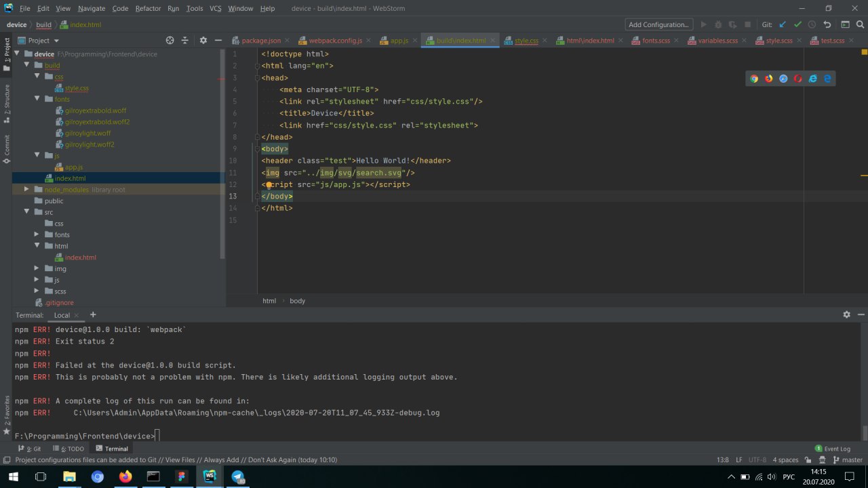
Task: Open page preview in Internet Explorer
Action: click(x=813, y=79)
